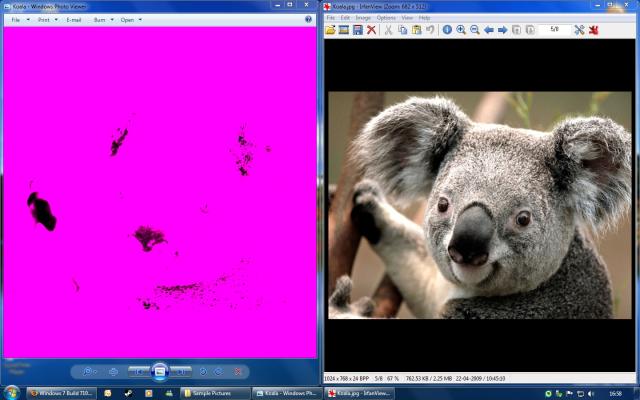Open Photo Viewer help question mark button

point(308,19)
